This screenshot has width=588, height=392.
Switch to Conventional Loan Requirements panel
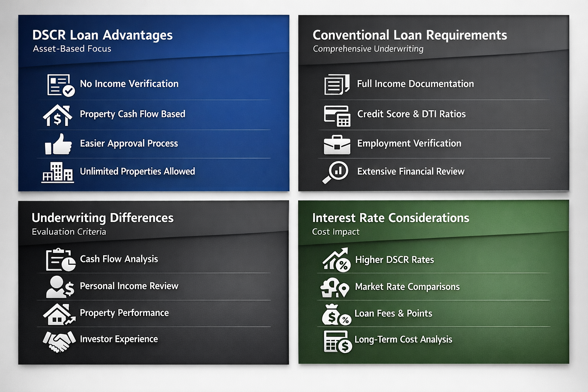pos(410,35)
